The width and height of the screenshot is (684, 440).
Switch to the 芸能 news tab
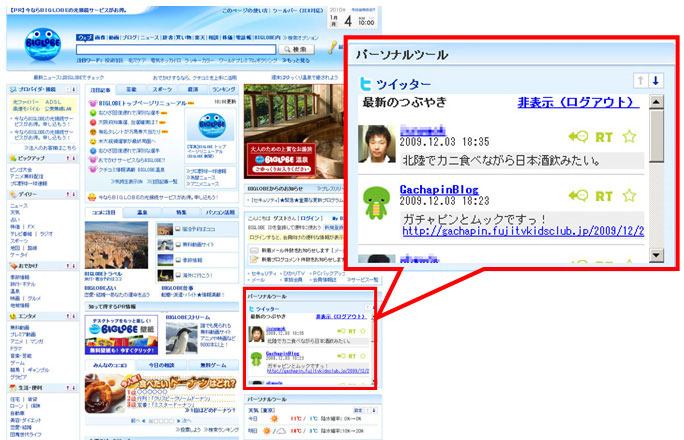131,89
